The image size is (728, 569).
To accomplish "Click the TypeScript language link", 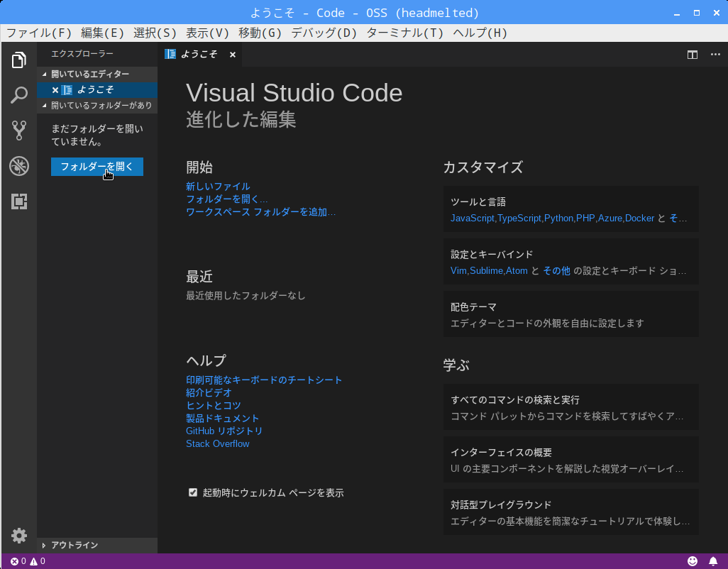I will point(519,218).
